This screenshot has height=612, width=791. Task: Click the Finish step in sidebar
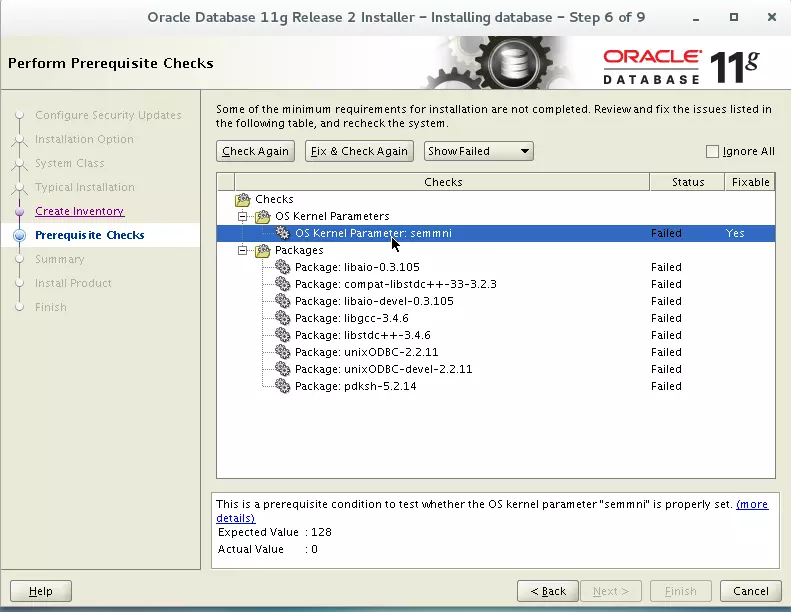coord(50,307)
